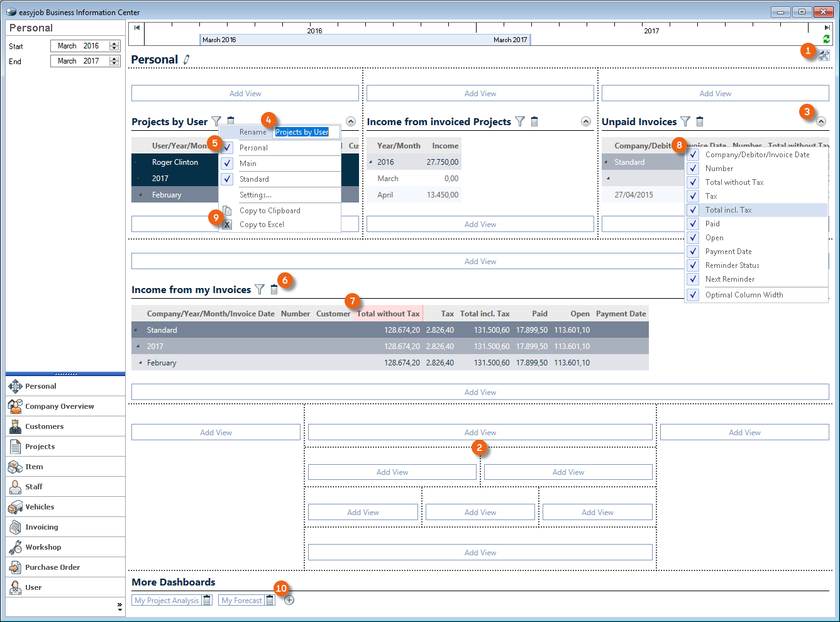840x622 pixels.
Task: Click the filter icon for Projects by User
Action: click(216, 121)
